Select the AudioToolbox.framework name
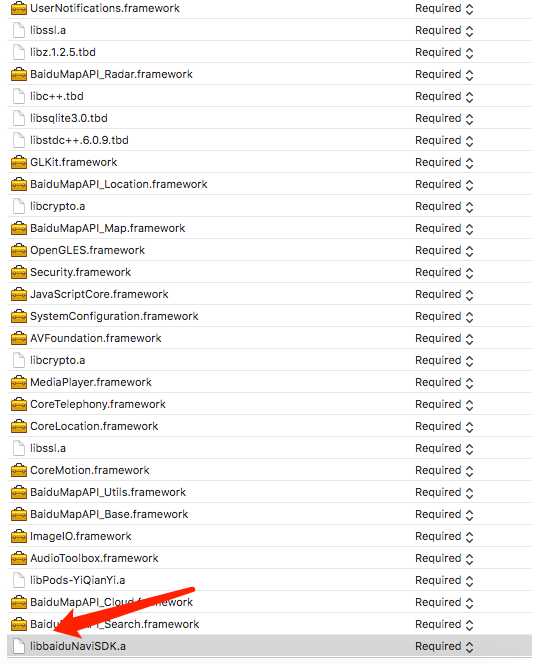 coord(94,559)
